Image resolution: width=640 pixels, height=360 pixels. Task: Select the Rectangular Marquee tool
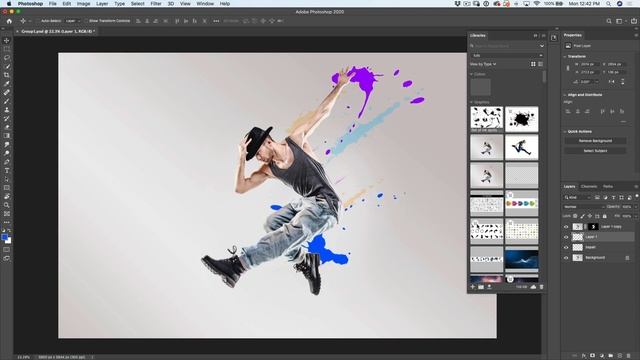7,49
